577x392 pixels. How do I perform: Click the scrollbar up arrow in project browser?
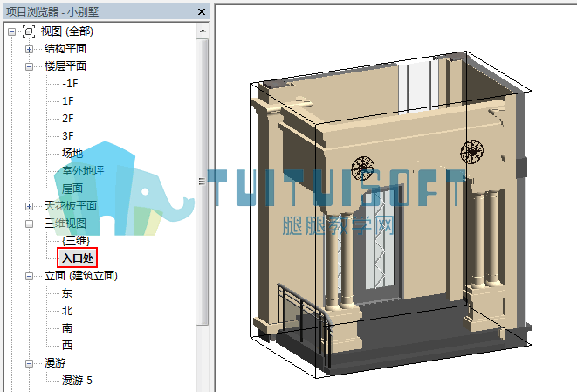[x=203, y=31]
